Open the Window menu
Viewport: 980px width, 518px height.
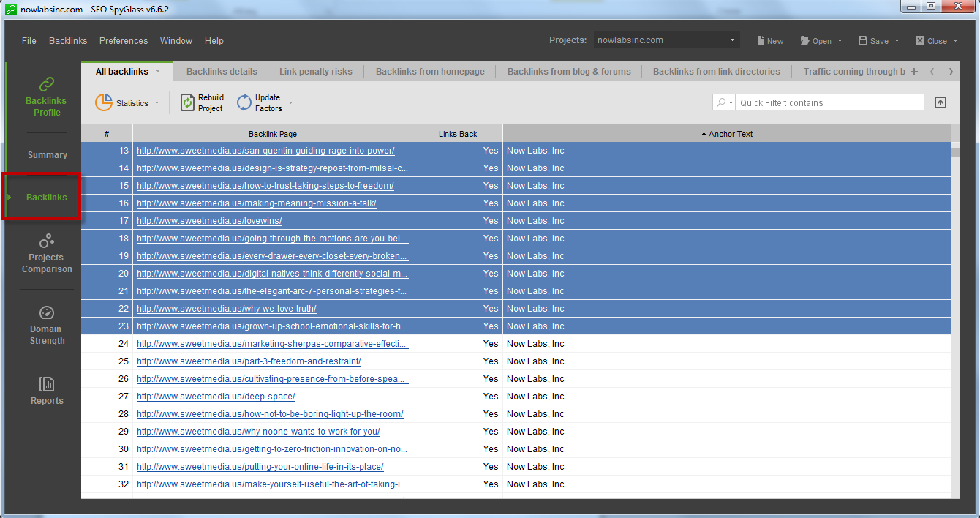point(176,41)
